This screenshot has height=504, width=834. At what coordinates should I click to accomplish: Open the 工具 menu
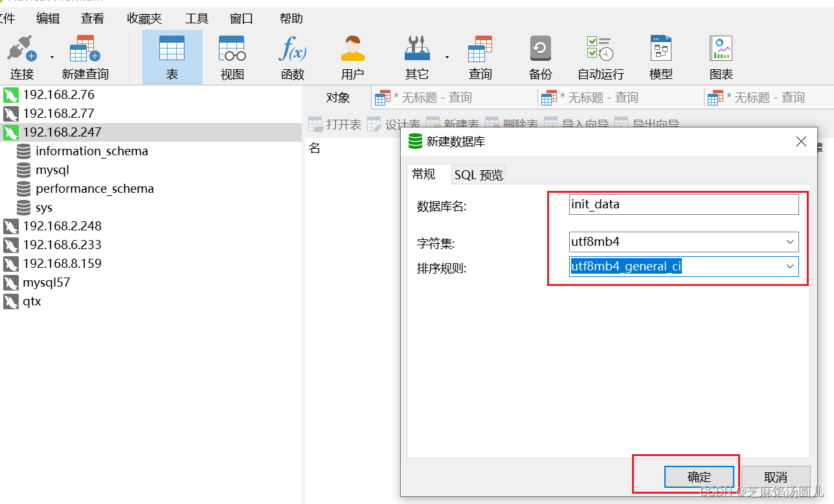[x=197, y=19]
